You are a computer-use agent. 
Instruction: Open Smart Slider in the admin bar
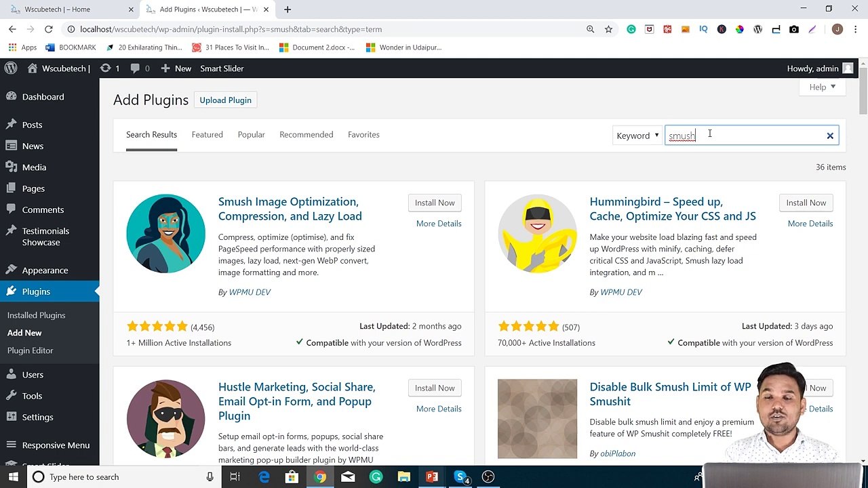coord(222,68)
